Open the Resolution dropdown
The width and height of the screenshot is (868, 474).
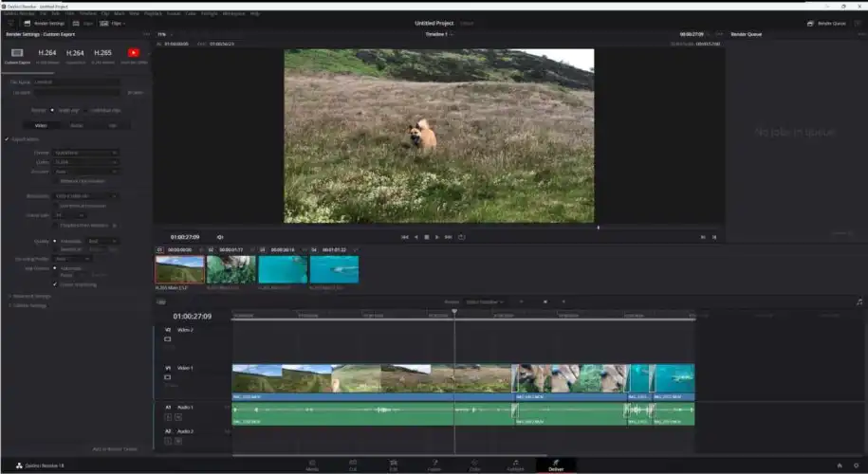pos(86,195)
